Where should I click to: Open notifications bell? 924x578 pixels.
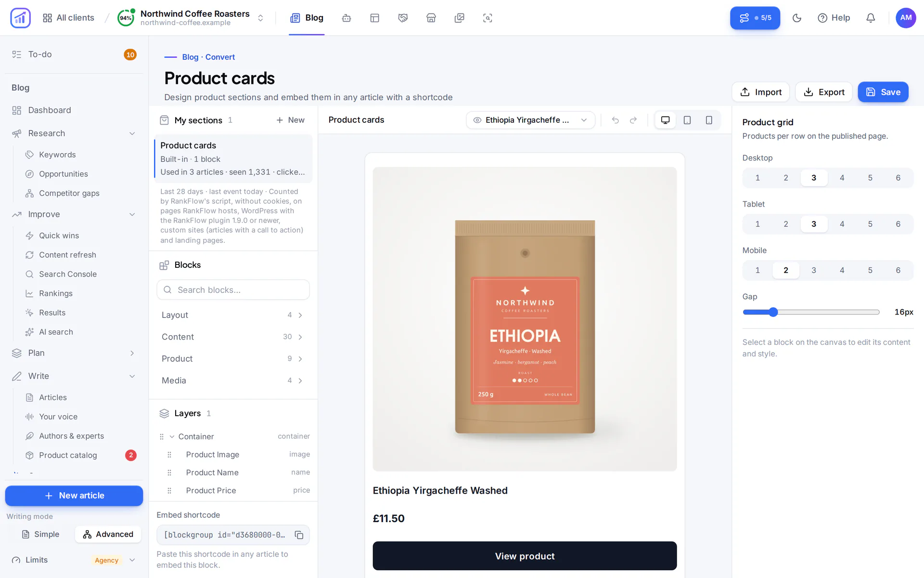pyautogui.click(x=871, y=18)
